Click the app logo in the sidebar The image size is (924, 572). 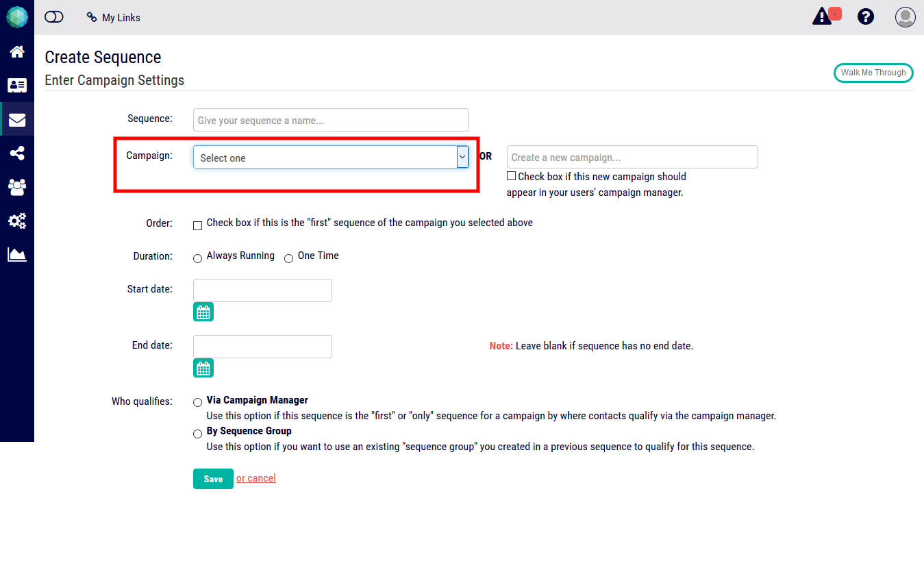pos(17,17)
